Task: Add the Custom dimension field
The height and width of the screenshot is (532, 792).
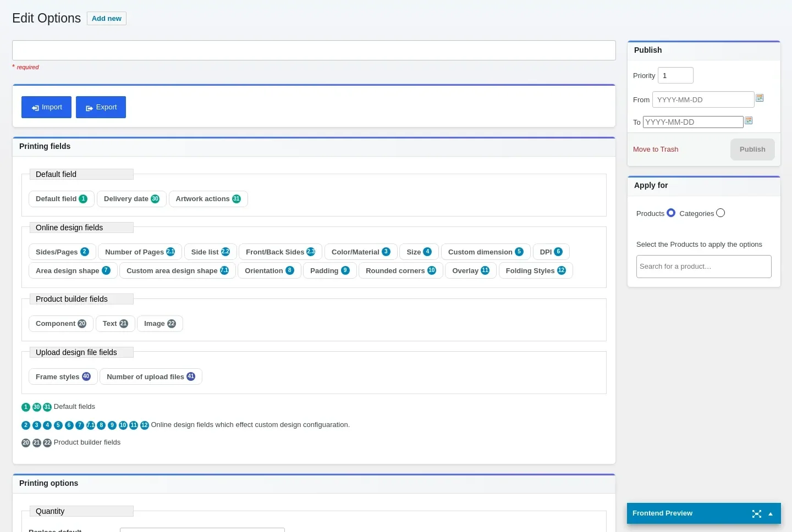Action: [486, 252]
